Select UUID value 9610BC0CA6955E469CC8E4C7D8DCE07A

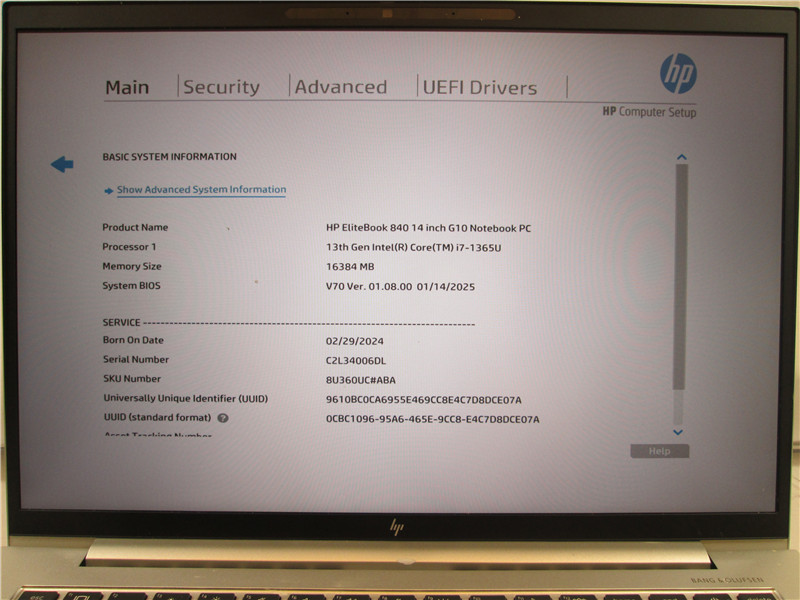(x=423, y=399)
